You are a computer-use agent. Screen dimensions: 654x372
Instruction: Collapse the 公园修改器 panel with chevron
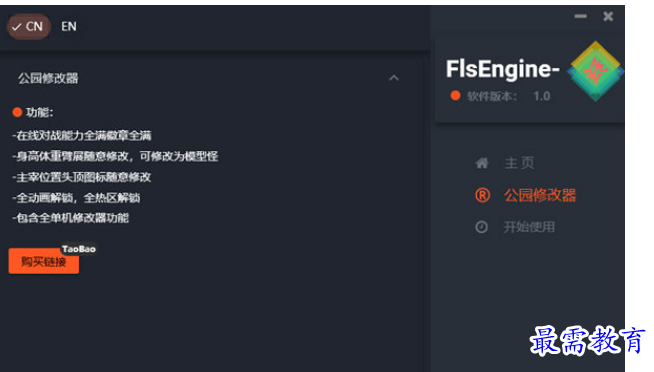(x=394, y=78)
